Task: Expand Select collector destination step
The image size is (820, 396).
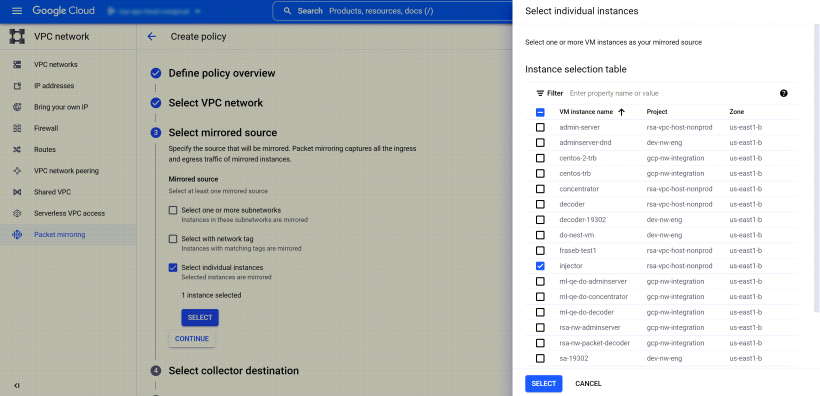Action: click(x=234, y=371)
